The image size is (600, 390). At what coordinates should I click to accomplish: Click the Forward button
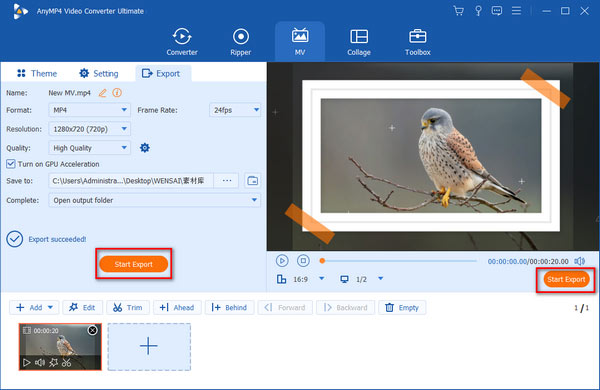pos(285,308)
